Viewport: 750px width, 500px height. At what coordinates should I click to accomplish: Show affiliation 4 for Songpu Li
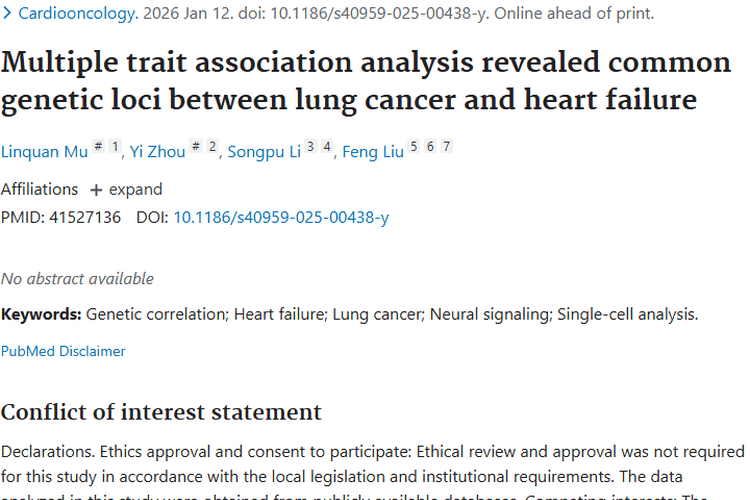click(x=326, y=147)
